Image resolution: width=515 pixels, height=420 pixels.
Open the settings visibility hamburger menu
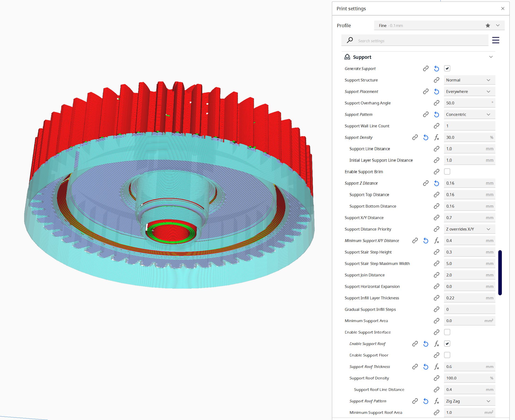[495, 40]
